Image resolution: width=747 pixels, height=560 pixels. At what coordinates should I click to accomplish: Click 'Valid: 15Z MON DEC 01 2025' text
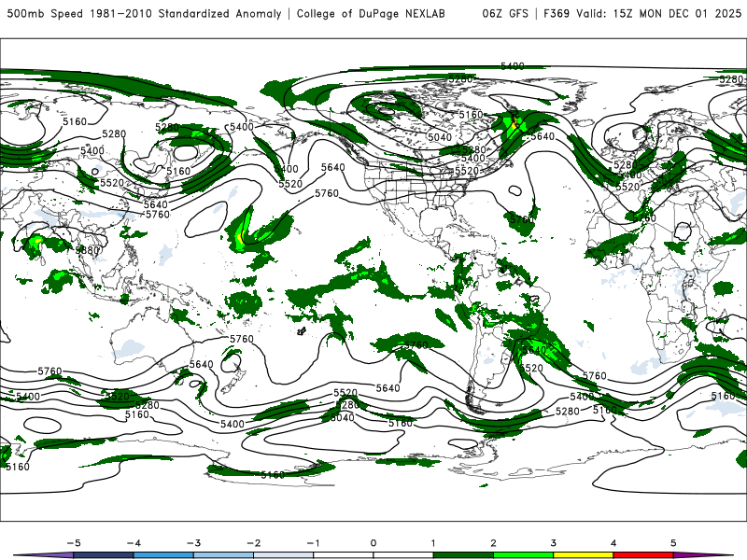point(659,14)
